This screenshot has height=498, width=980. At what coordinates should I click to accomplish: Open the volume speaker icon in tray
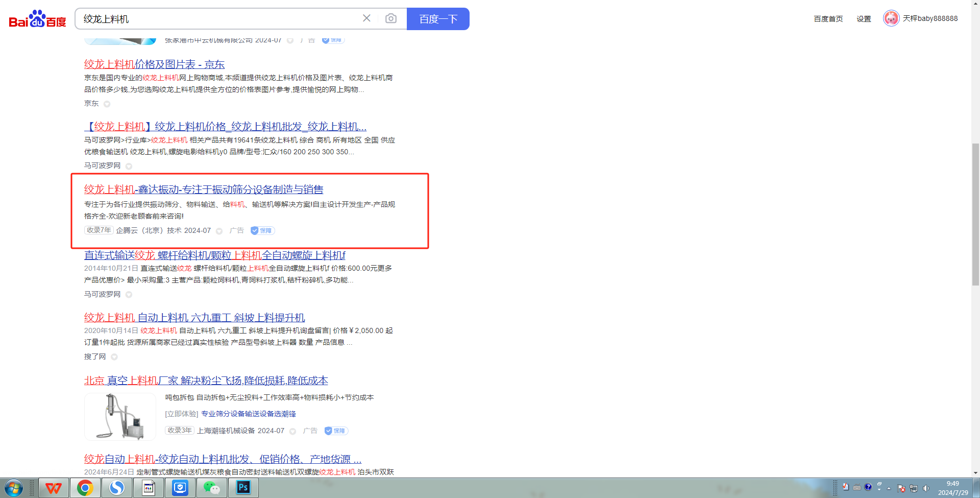[926, 488]
